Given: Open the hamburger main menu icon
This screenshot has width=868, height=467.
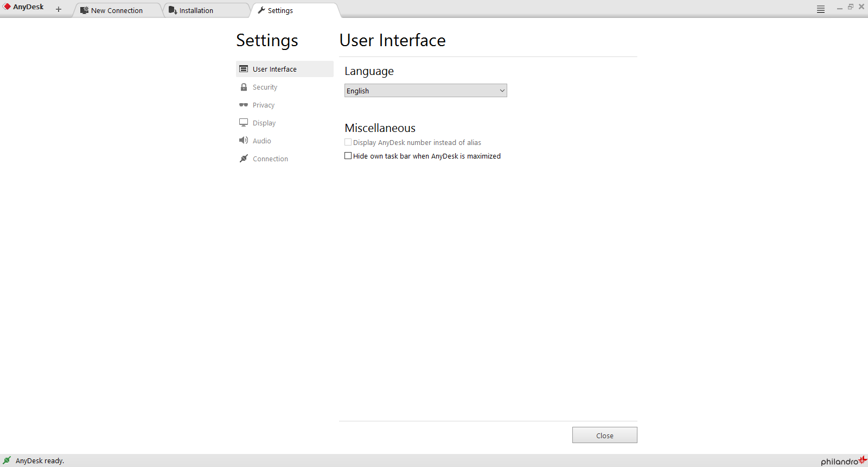Looking at the screenshot, I should (x=821, y=9).
